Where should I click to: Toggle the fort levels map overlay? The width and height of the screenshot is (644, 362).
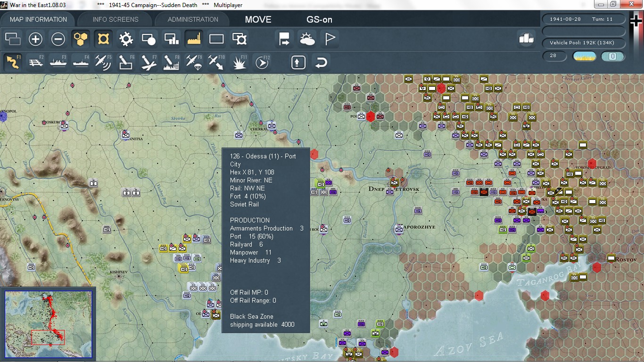(103, 39)
